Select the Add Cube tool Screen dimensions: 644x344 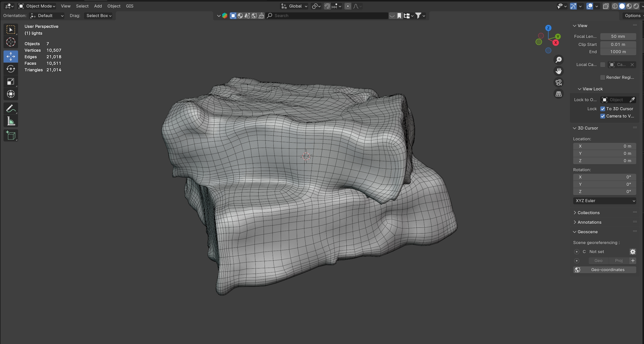click(11, 136)
